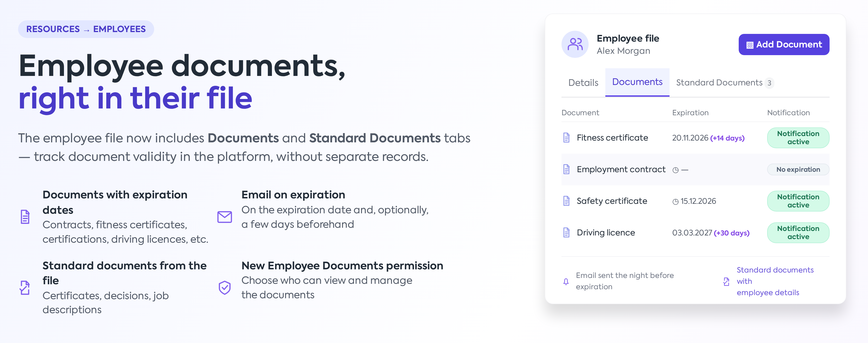This screenshot has width=868, height=343.
Task: Click the Document column header
Action: tap(580, 113)
